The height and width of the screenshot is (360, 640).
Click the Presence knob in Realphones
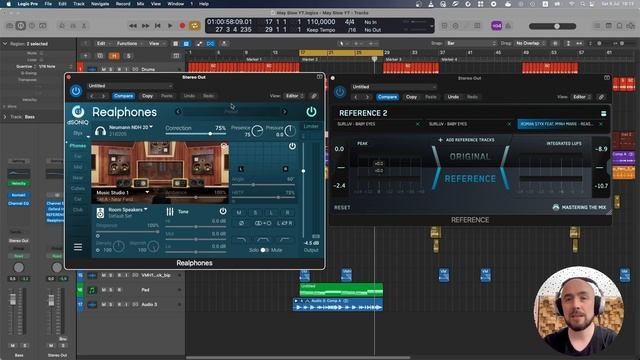pos(257,131)
